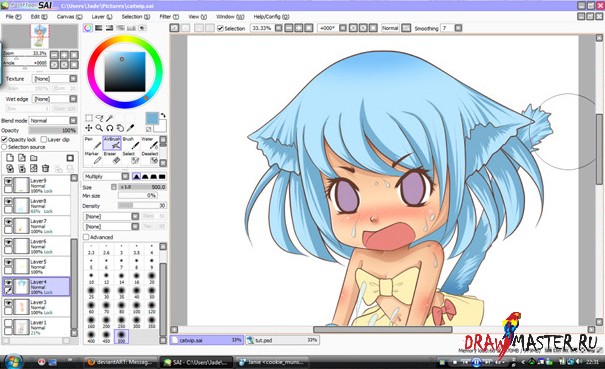
Task: Adjust the brush Density slider
Action: (x=142, y=206)
